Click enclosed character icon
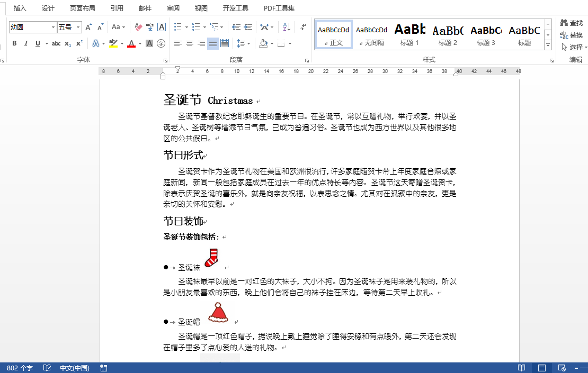The width and height of the screenshot is (588, 373). 161,43
